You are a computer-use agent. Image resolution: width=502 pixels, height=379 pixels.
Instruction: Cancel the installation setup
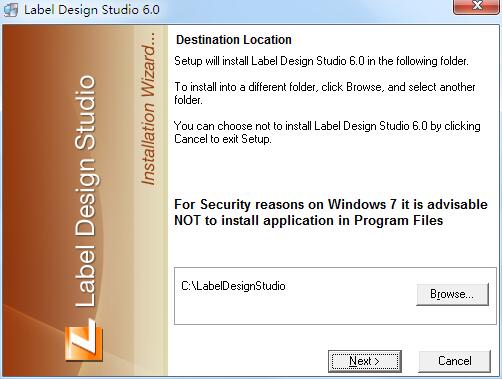tap(455, 361)
